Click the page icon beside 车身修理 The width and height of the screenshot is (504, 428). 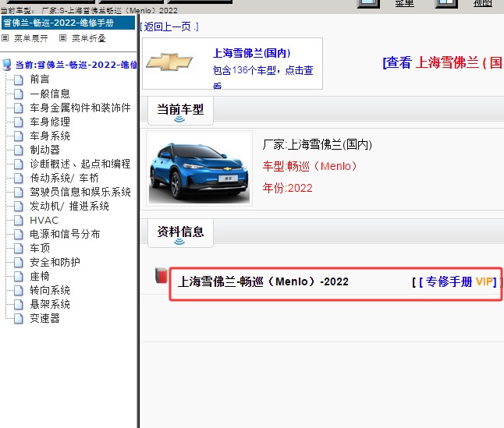[19, 122]
